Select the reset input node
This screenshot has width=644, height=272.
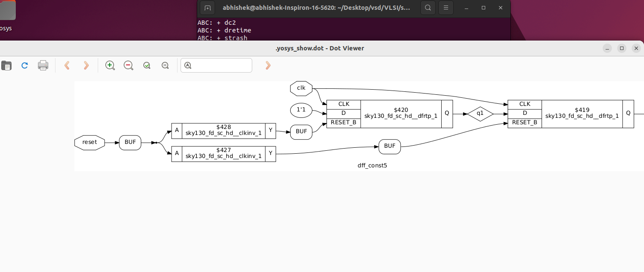pyautogui.click(x=89, y=142)
